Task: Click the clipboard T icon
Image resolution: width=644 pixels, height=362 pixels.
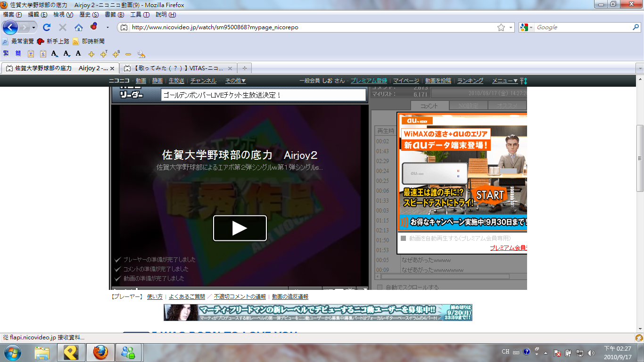Action: [31, 54]
